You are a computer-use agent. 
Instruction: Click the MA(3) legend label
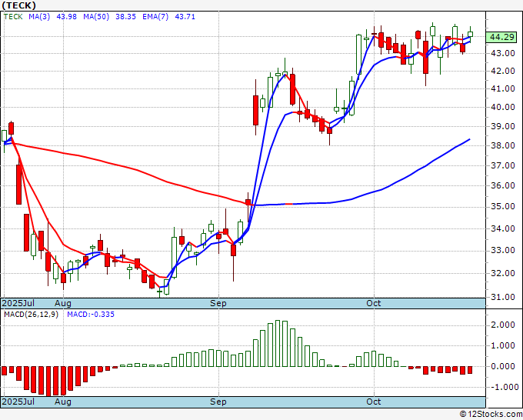pos(39,17)
